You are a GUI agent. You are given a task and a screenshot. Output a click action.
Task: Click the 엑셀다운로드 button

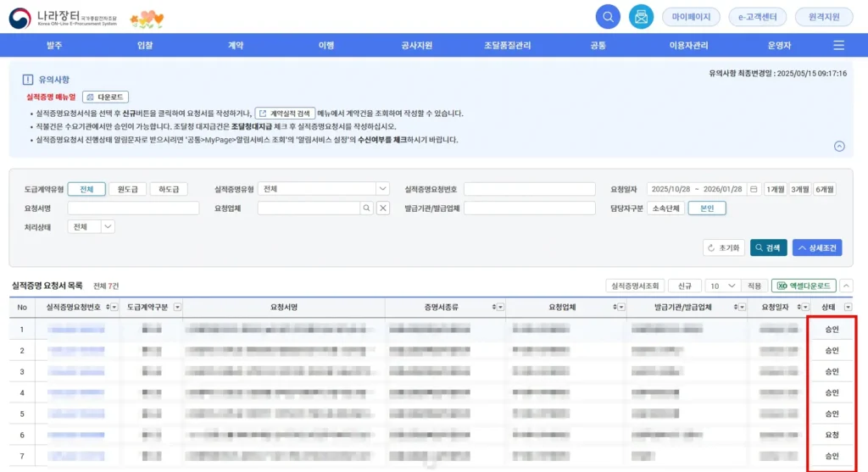pos(803,286)
